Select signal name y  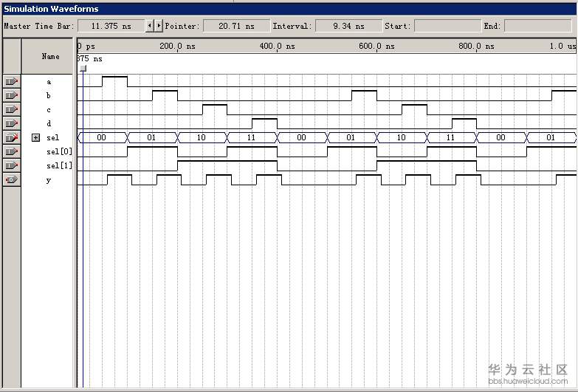pyautogui.click(x=49, y=180)
